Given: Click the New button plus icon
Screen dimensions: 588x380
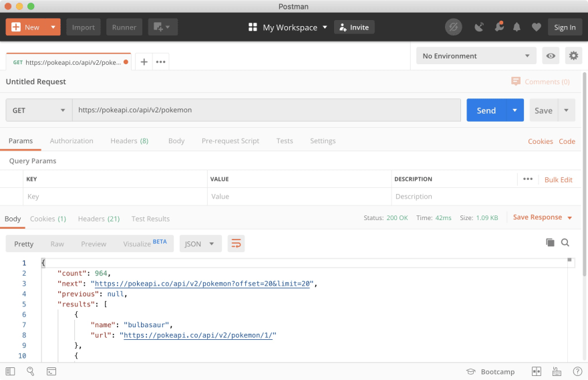Looking at the screenshot, I should pos(16,27).
